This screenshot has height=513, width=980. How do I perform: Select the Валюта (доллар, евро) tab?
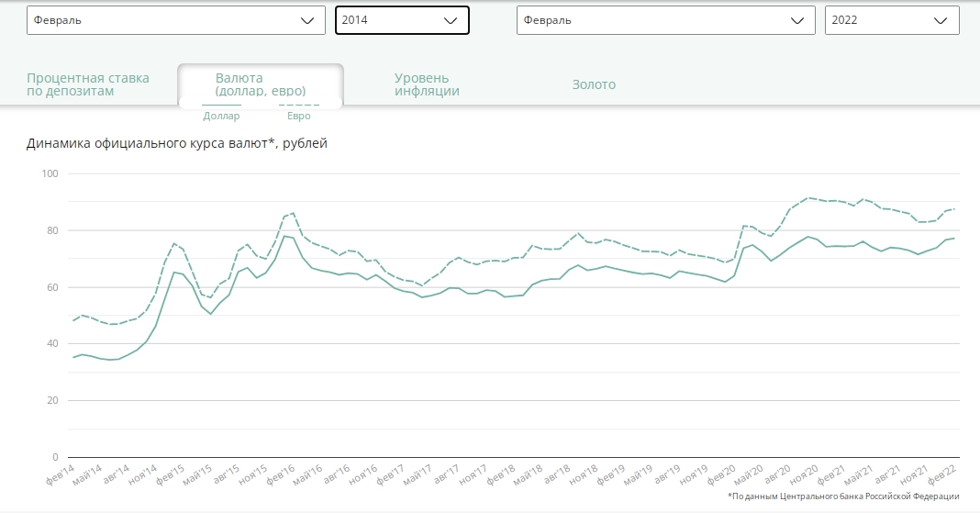click(260, 84)
